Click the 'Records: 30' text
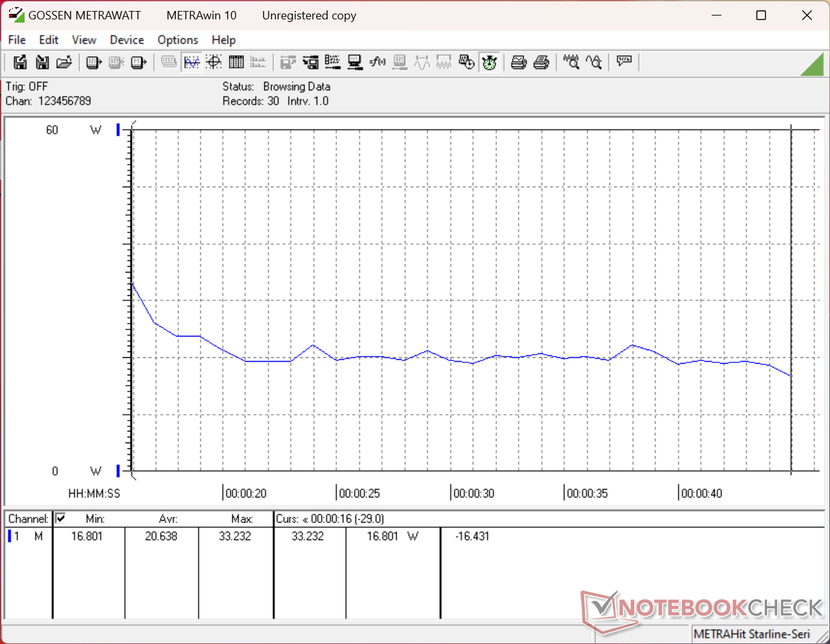830x644 pixels. click(251, 101)
